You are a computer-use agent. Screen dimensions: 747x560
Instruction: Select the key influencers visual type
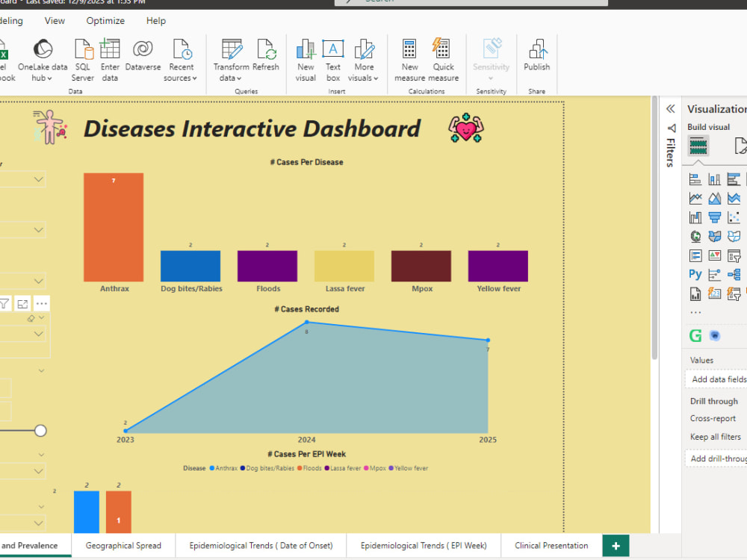point(715,275)
